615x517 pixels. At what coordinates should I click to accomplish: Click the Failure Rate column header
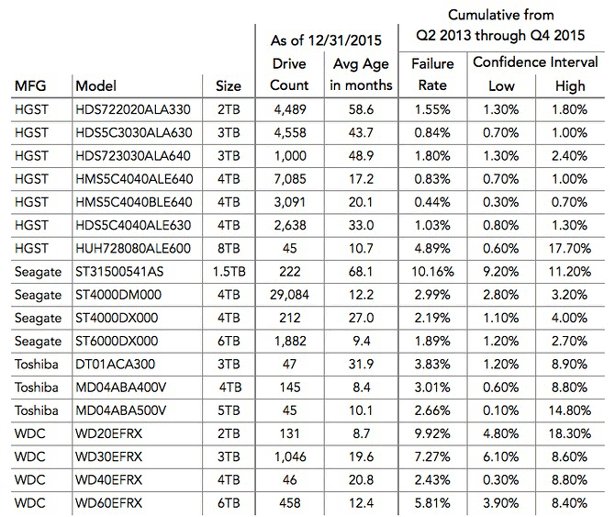pos(432,75)
